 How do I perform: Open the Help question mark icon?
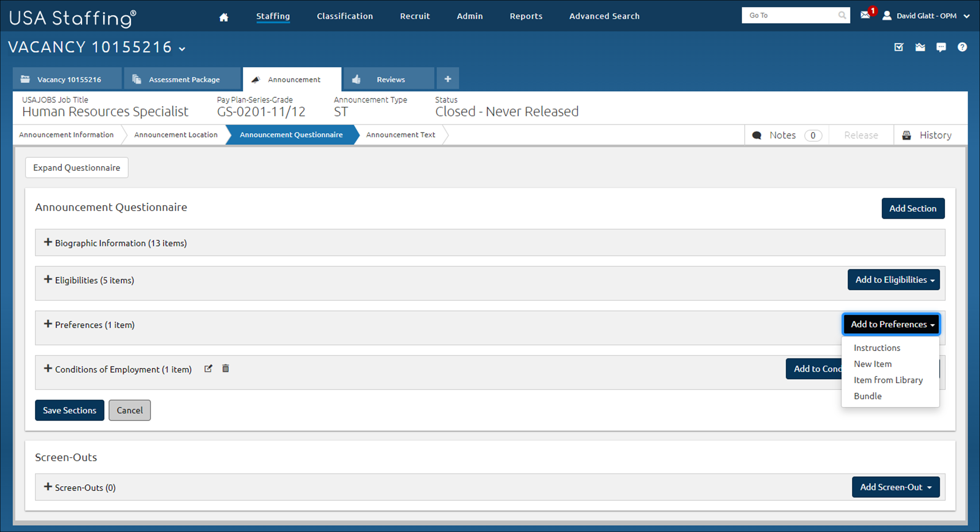[x=962, y=47]
